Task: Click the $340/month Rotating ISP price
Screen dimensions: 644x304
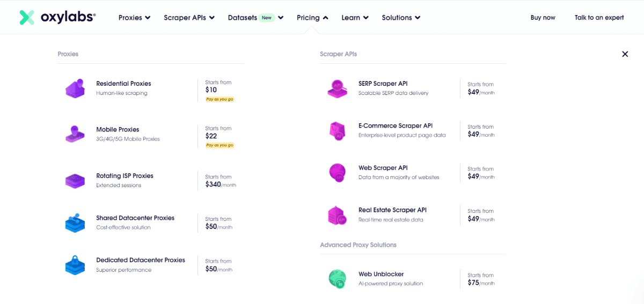Action: (221, 184)
